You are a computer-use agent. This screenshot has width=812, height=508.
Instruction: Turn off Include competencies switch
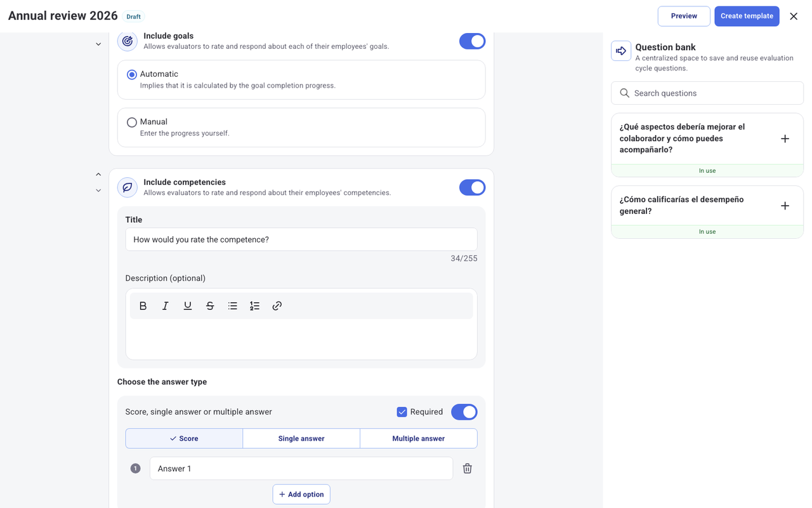[x=472, y=187]
